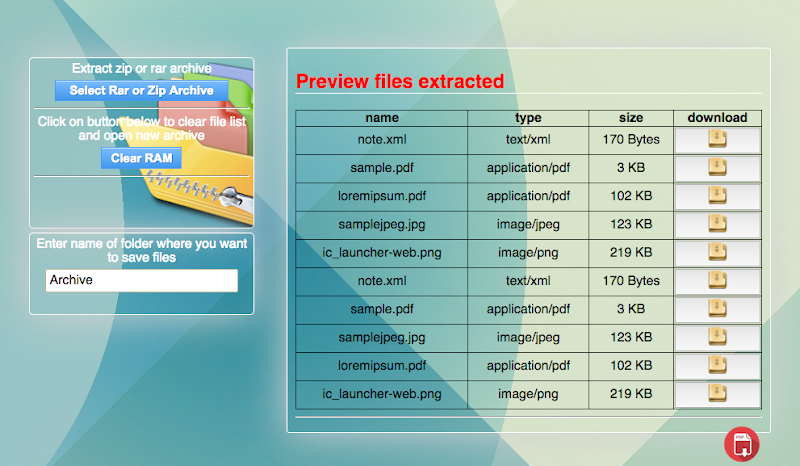Download the first note.xml file

(x=717, y=140)
